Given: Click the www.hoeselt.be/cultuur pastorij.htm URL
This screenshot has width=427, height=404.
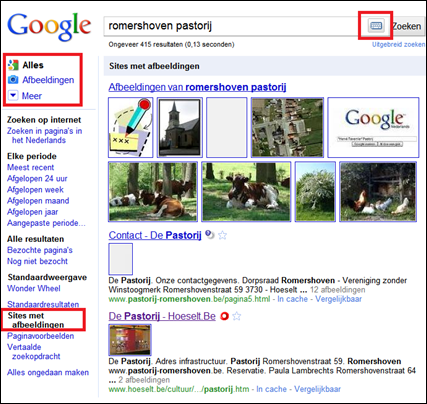Looking at the screenshot, I should click(x=179, y=389).
